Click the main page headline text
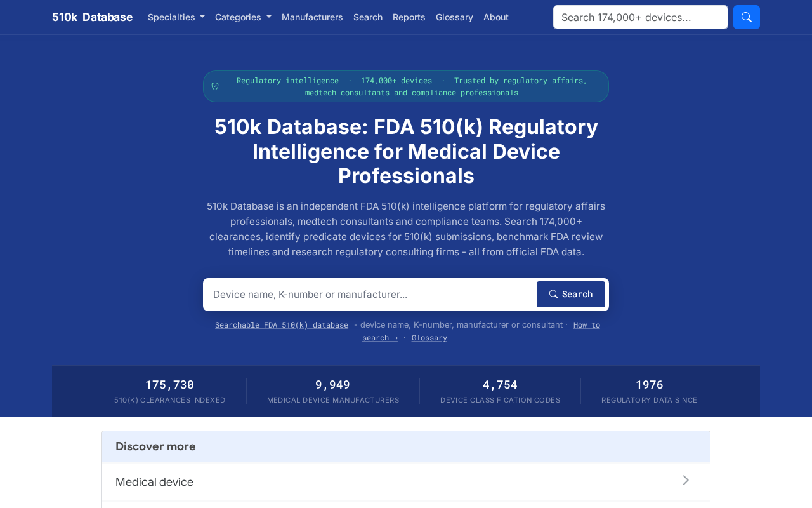The height and width of the screenshot is (508, 812). click(x=406, y=151)
